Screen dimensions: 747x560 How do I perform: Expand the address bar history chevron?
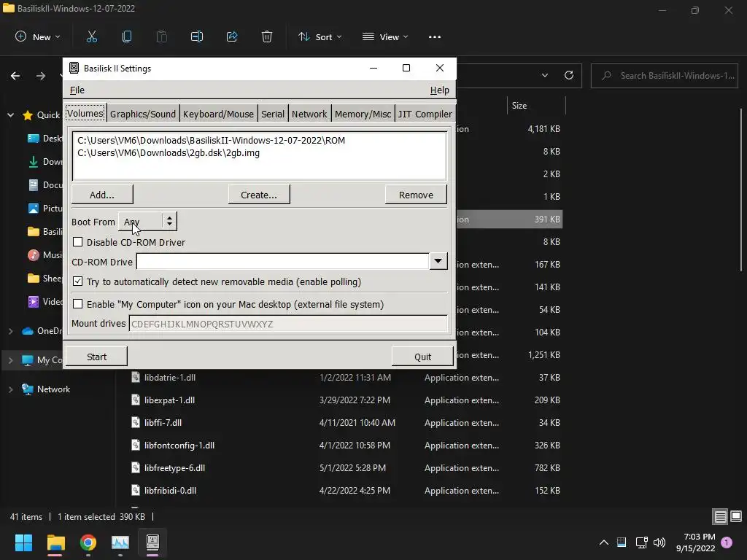[544, 75]
